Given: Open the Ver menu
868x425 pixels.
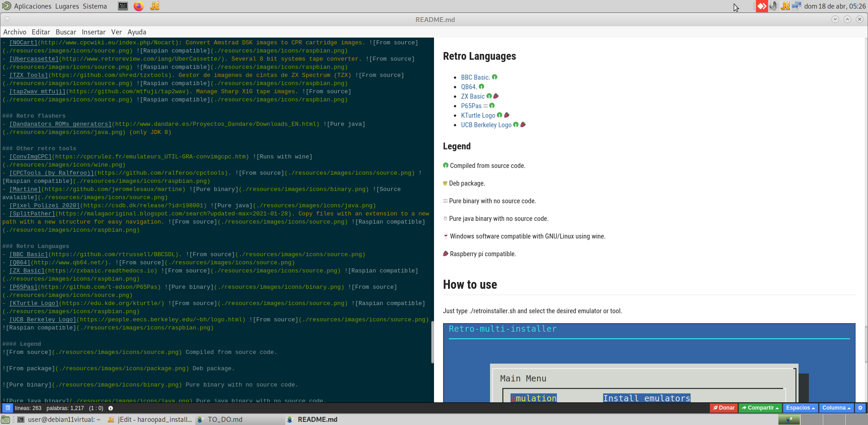Looking at the screenshot, I should (x=117, y=32).
